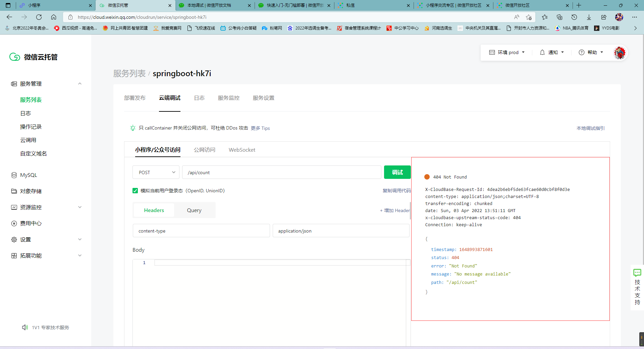Viewport: 644px width, 349px height.
Task: Toggle 模拟当前用户登录态 checkbox
Action: tap(135, 191)
